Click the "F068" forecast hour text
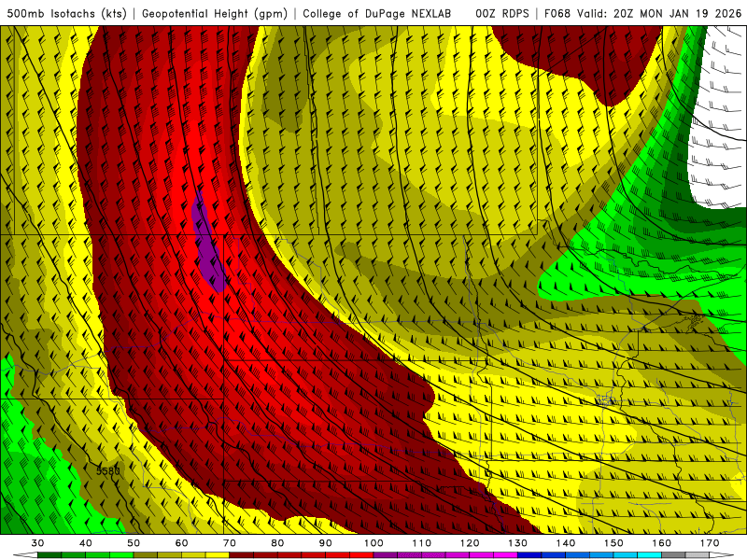This screenshot has height=560, width=747. pyautogui.click(x=557, y=13)
